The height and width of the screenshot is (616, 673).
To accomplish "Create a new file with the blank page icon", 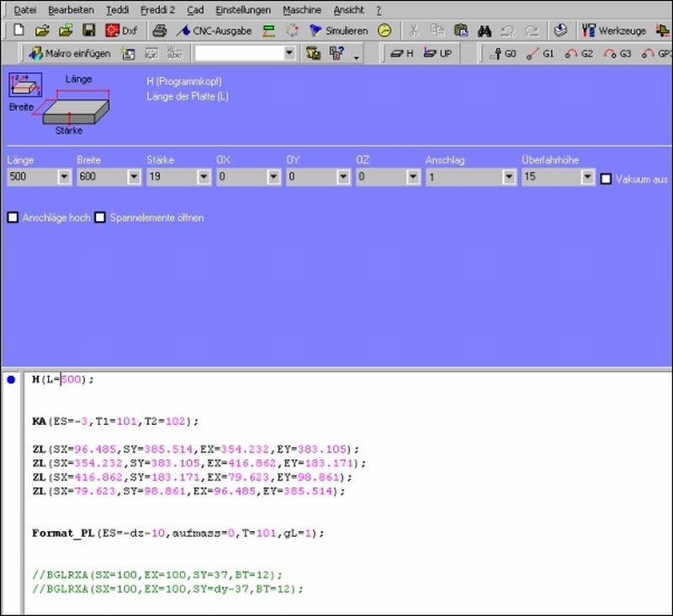I will pos(19,30).
